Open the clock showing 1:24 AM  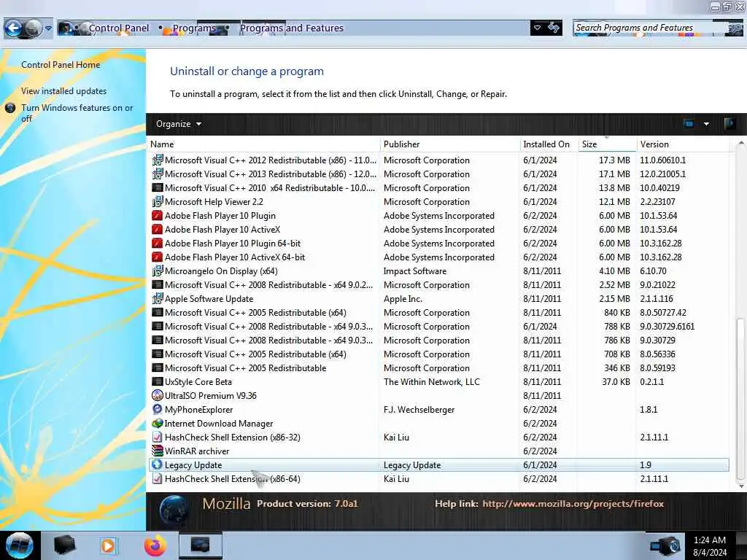click(710, 546)
